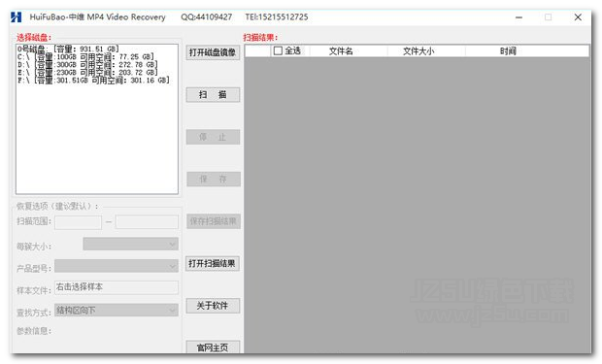Minimize the HuiFuBao window
The height and width of the screenshot is (364, 602).
[x=518, y=17]
